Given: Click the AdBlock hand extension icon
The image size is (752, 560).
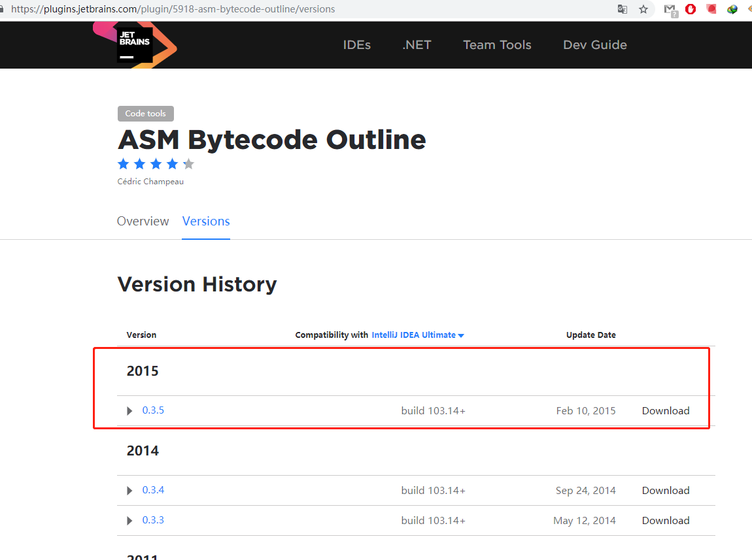Looking at the screenshot, I should 691,9.
